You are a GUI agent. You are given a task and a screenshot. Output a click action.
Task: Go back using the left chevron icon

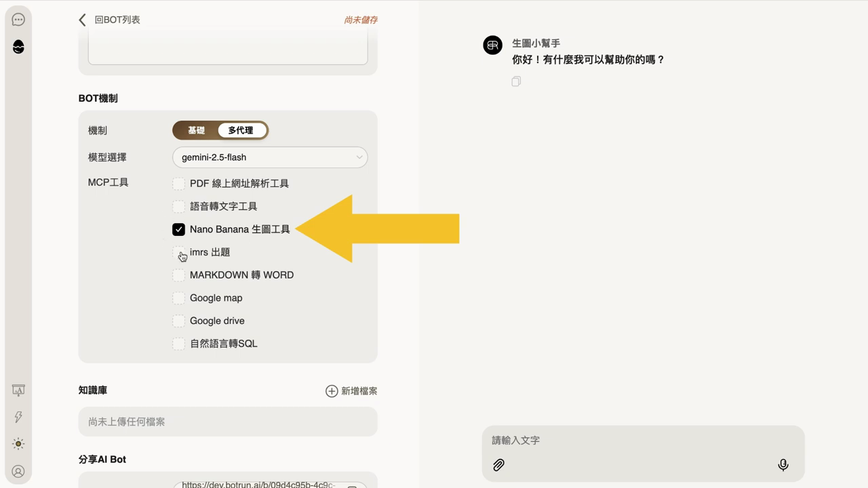[x=82, y=20]
